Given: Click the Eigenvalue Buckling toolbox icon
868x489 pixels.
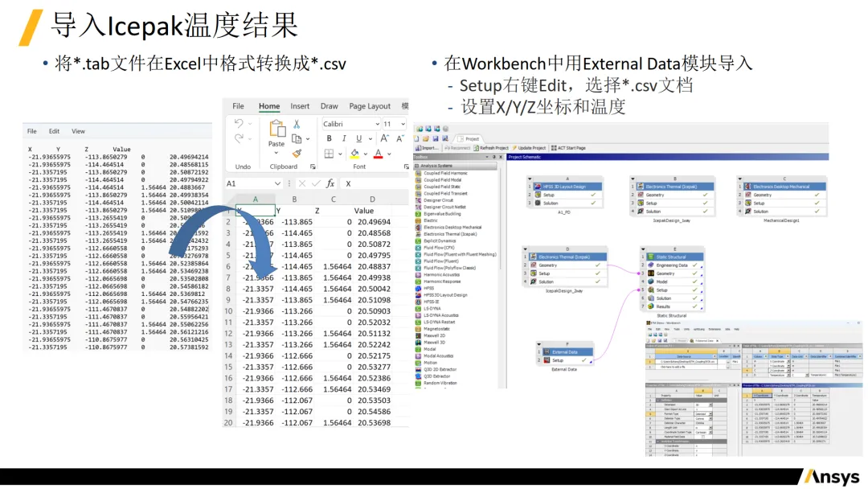Looking at the screenshot, I should 419,214.
